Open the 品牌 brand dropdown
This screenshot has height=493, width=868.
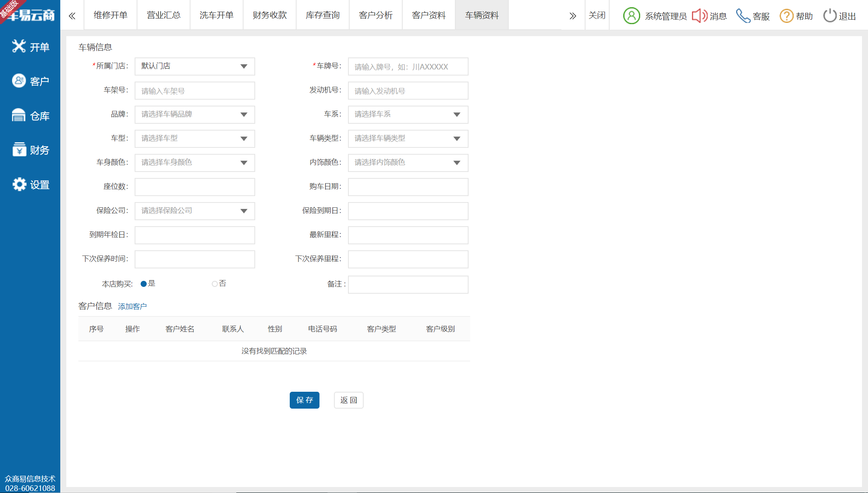[195, 115]
